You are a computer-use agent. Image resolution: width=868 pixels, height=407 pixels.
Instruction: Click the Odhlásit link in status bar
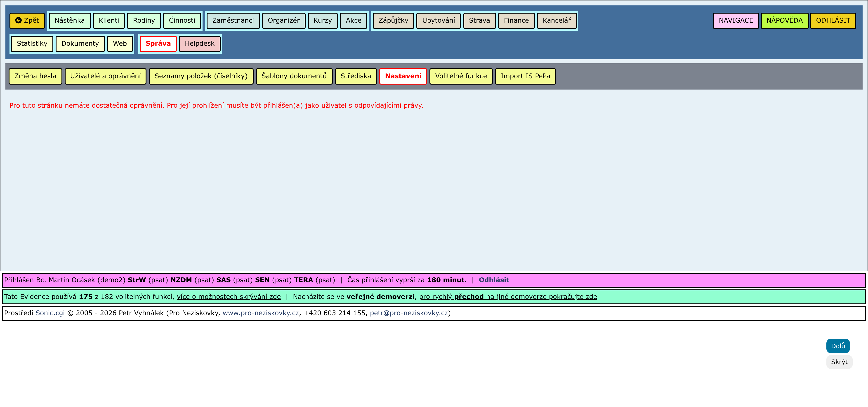(x=494, y=280)
